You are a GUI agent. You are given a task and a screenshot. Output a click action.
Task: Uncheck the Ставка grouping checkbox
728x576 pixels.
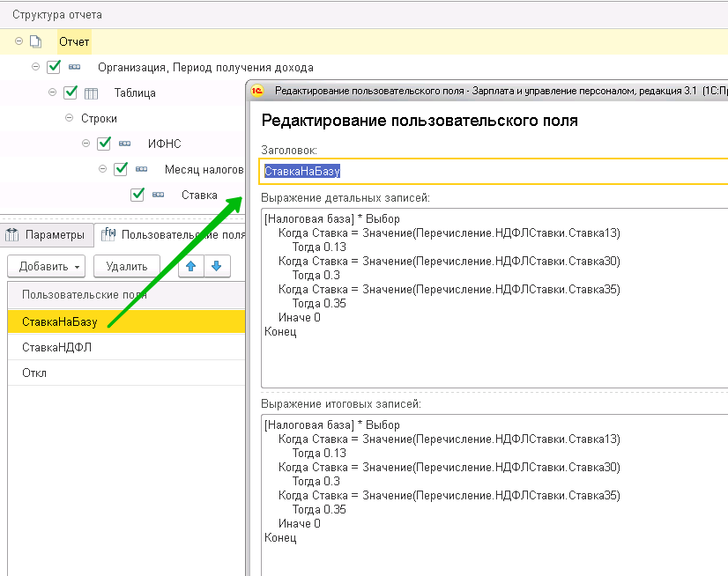click(x=137, y=195)
